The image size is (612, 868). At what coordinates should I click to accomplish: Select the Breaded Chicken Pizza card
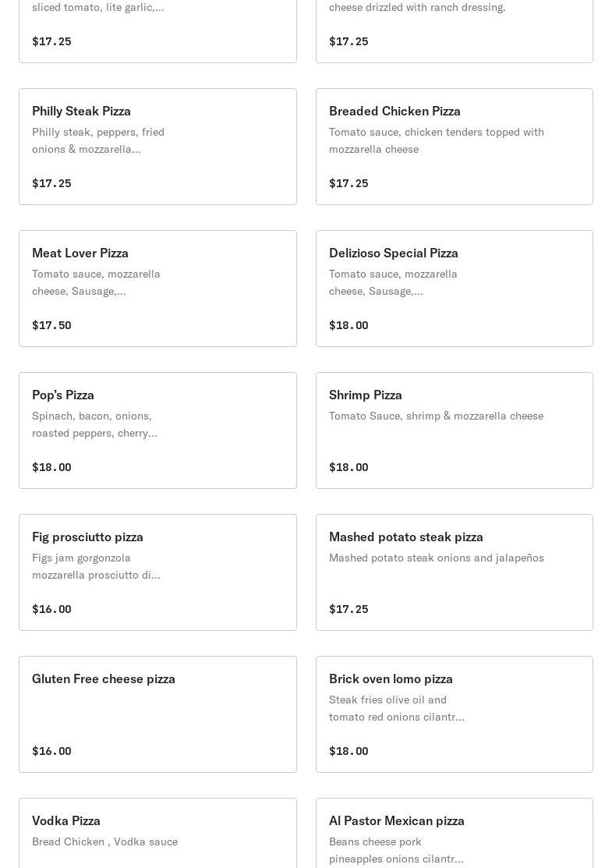point(454,147)
